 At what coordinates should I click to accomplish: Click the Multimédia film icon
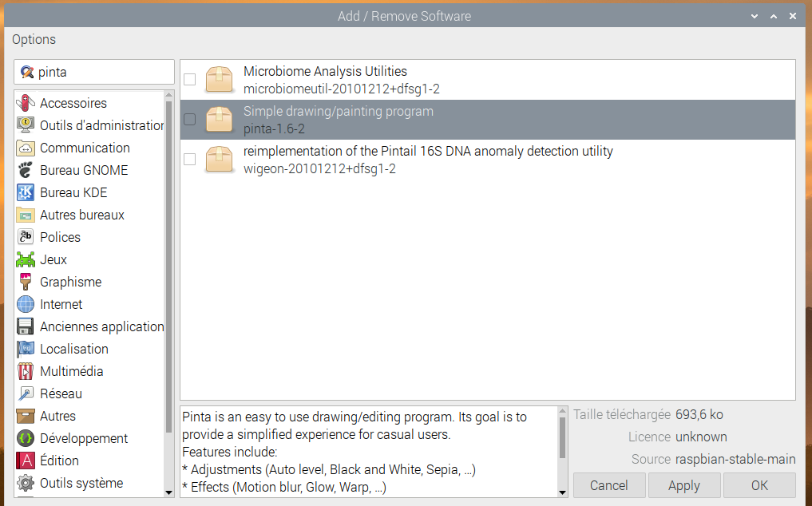point(26,371)
